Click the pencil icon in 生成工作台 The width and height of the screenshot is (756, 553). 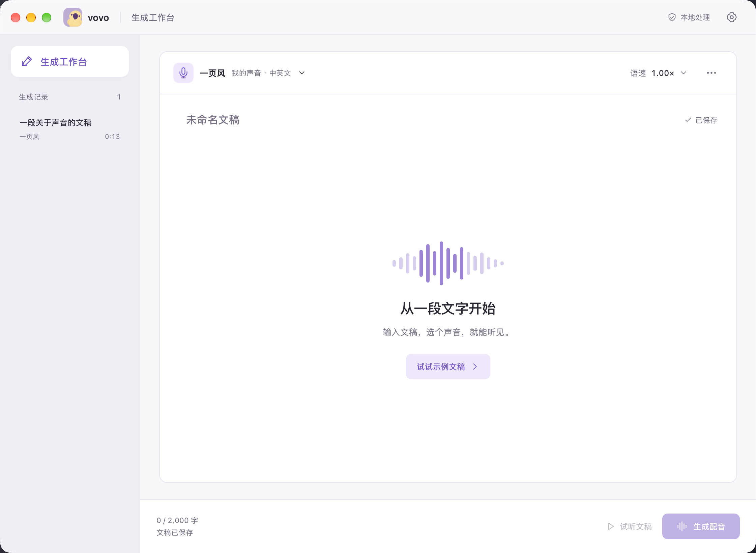click(x=27, y=62)
